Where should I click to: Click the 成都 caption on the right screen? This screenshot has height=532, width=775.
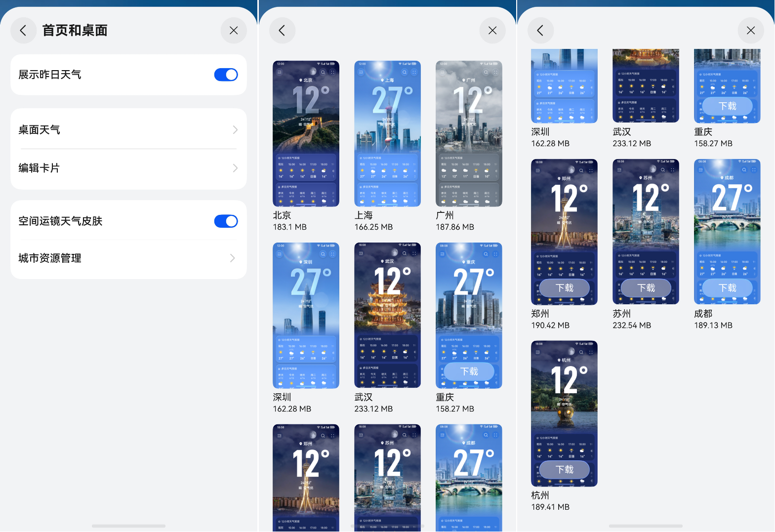[x=703, y=314]
